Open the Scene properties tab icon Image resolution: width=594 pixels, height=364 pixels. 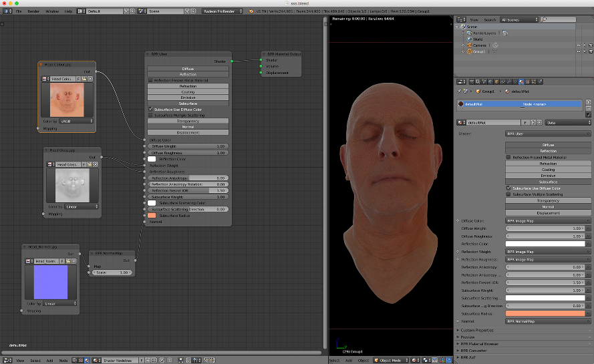tap(484, 81)
